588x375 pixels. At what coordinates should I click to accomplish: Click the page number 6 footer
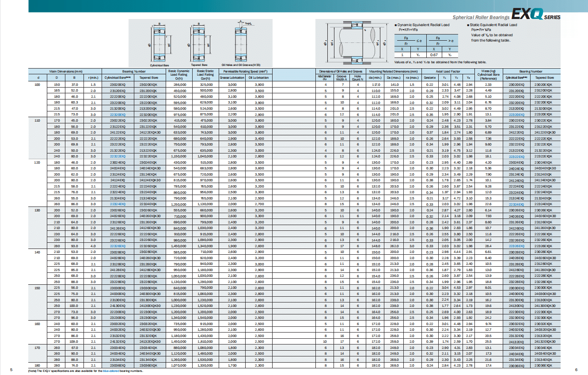pyautogui.click(x=576, y=370)
